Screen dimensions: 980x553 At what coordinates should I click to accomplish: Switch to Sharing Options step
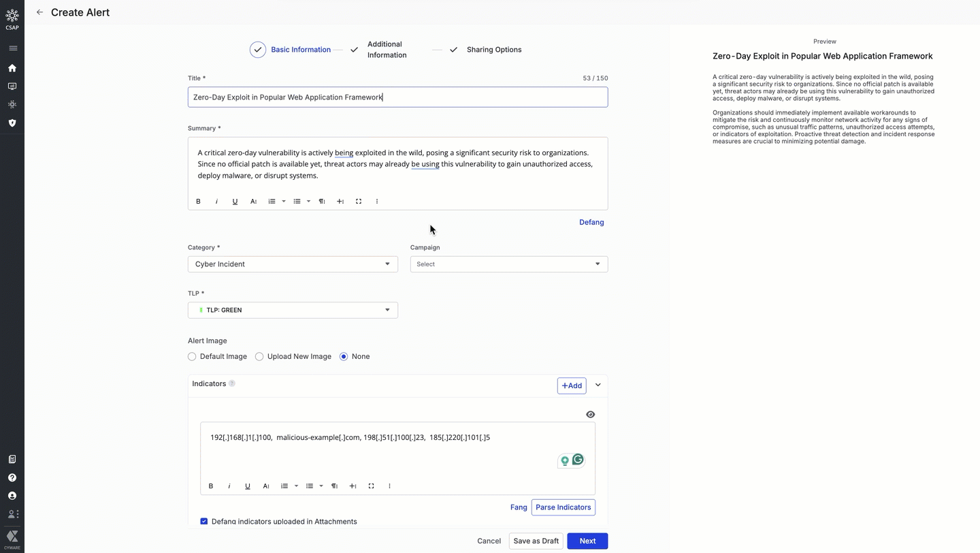pyautogui.click(x=493, y=50)
